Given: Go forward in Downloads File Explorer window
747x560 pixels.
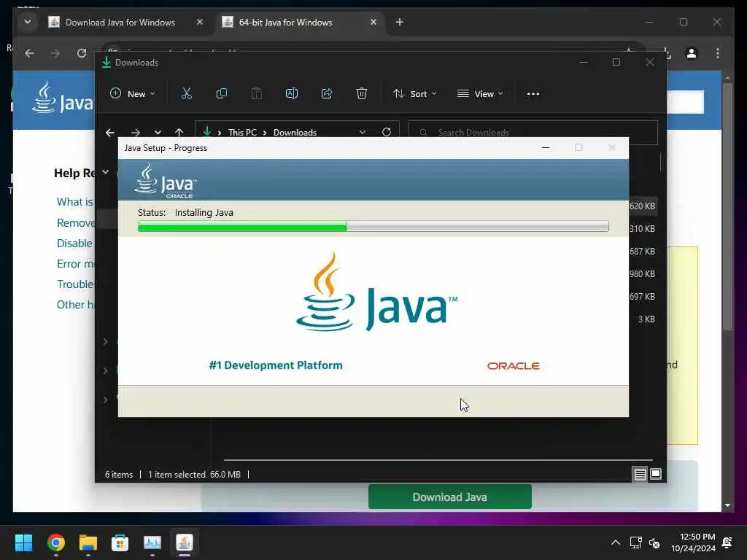Looking at the screenshot, I should (x=135, y=133).
